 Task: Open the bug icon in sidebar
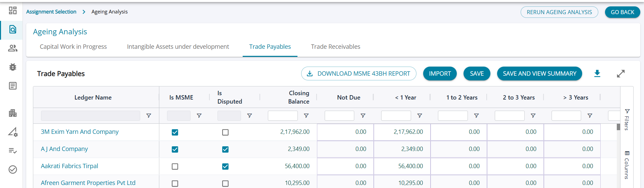[13, 67]
